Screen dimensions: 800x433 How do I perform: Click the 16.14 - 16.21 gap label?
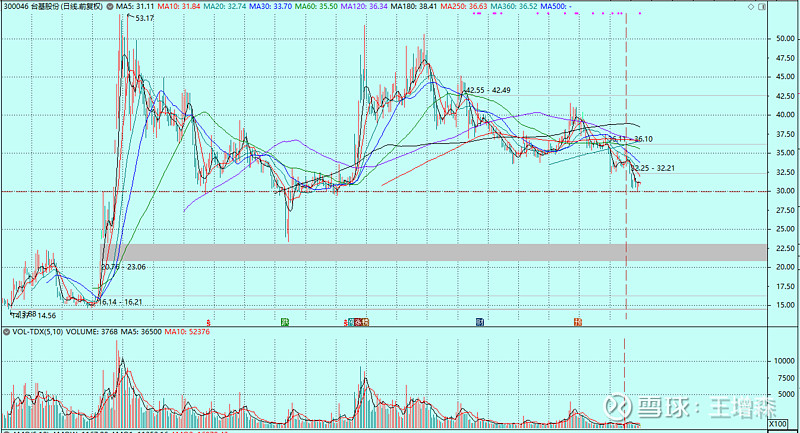[x=120, y=301]
